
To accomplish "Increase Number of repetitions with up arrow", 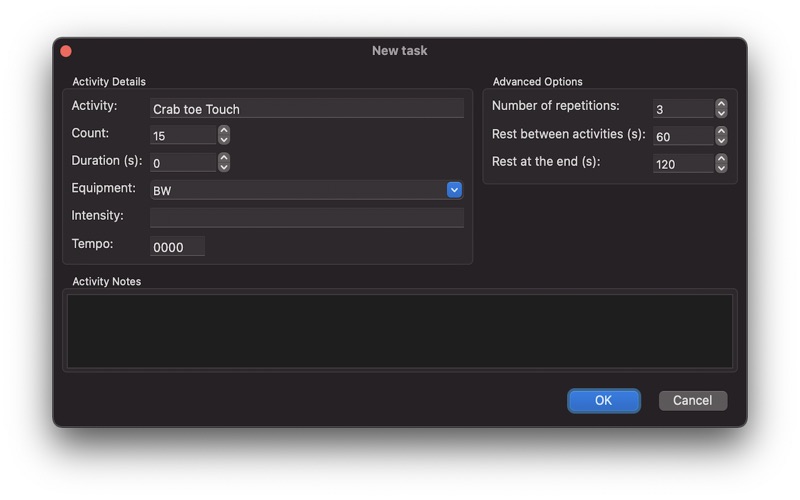I will pos(721,104).
